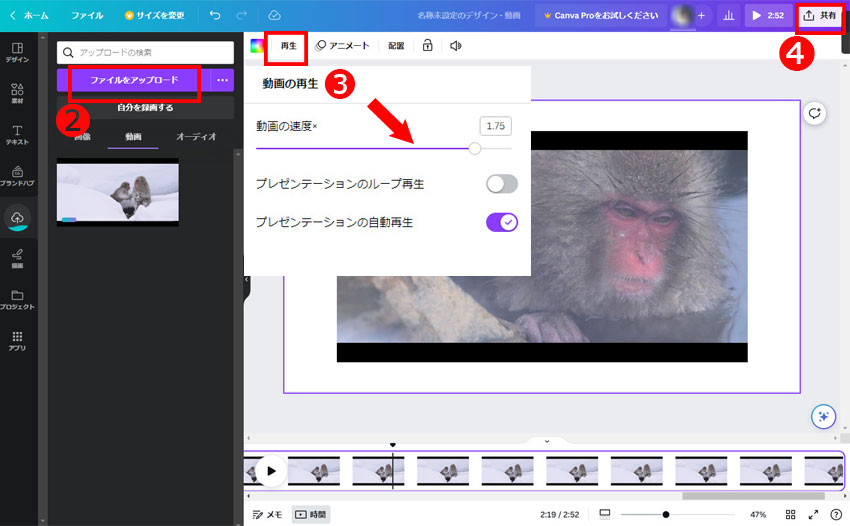Screen dimensions: 850x526
Task: Open the アプリ apps panel
Action: tap(17, 342)
